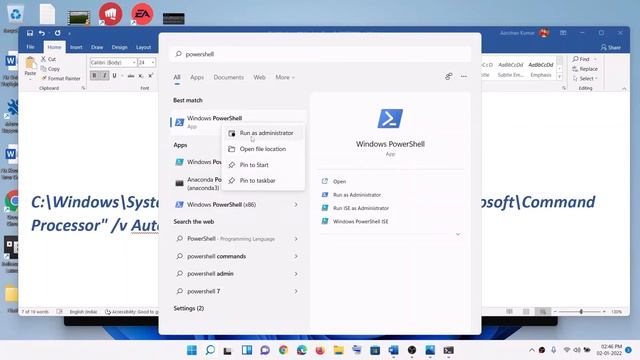Open the font size 24 dropdown
This screenshot has height=360, width=640.
pos(153,62)
